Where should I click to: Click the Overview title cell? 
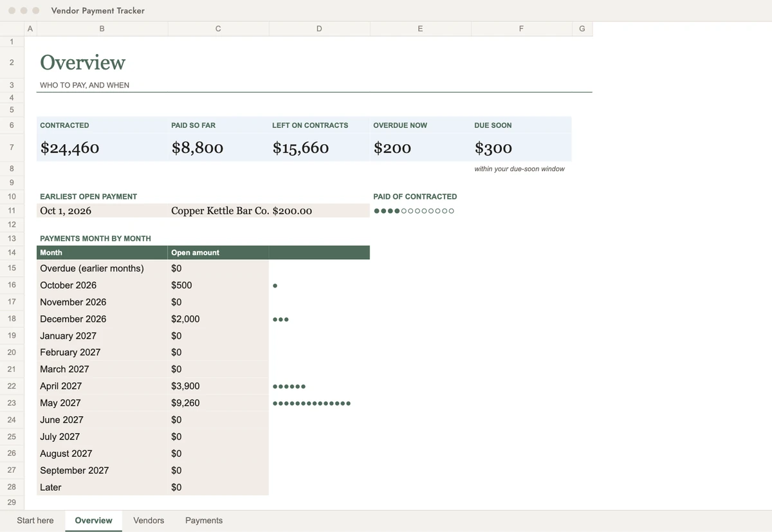[x=82, y=62]
